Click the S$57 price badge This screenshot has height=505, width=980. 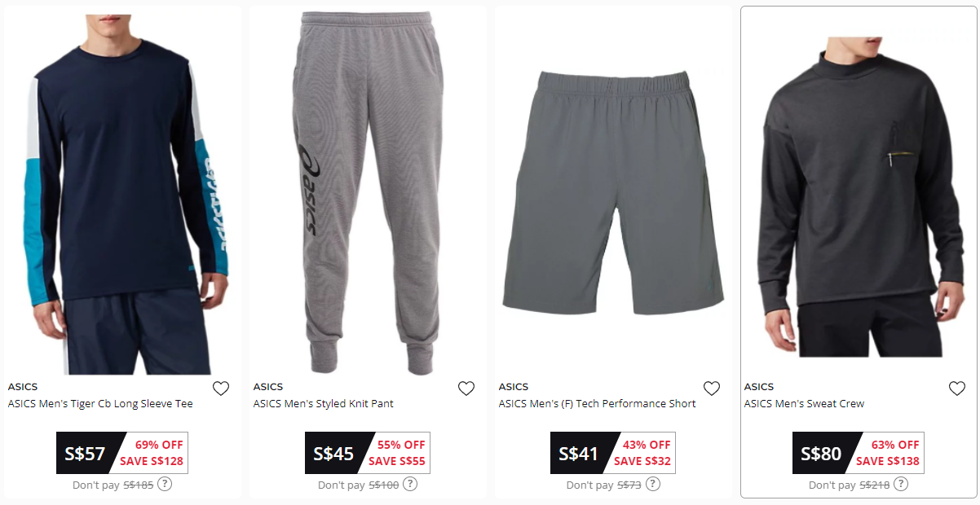[122, 453]
